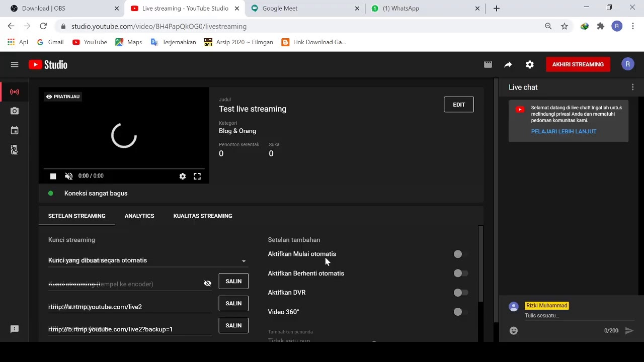
Task: Enable the Aktifkan DVR switch
Action: pos(460,293)
